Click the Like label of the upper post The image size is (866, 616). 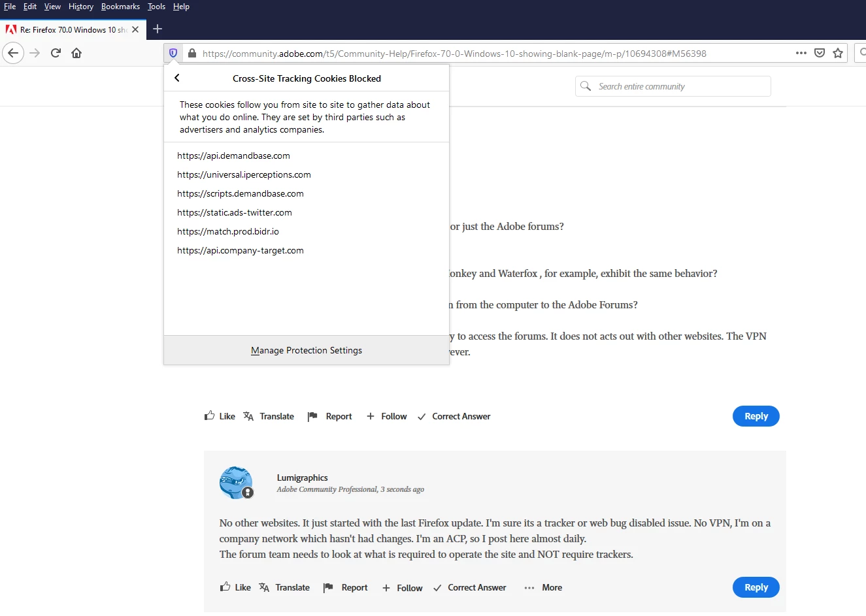(x=227, y=416)
